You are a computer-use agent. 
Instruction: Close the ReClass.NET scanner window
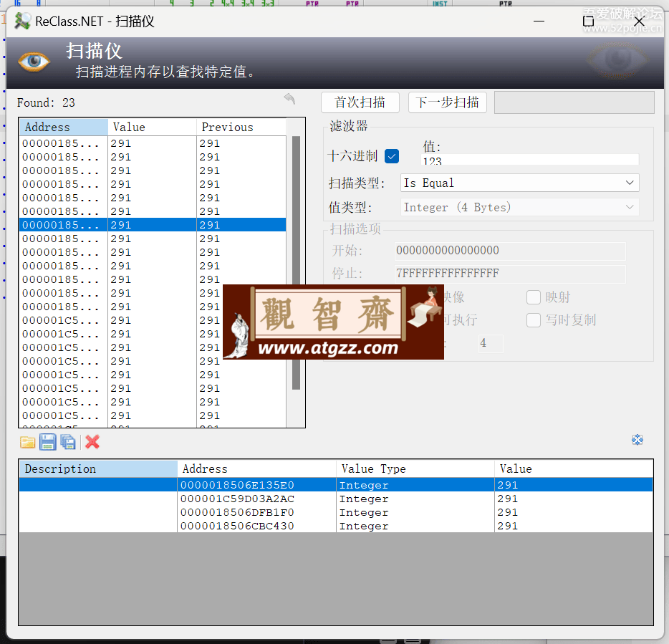point(639,21)
